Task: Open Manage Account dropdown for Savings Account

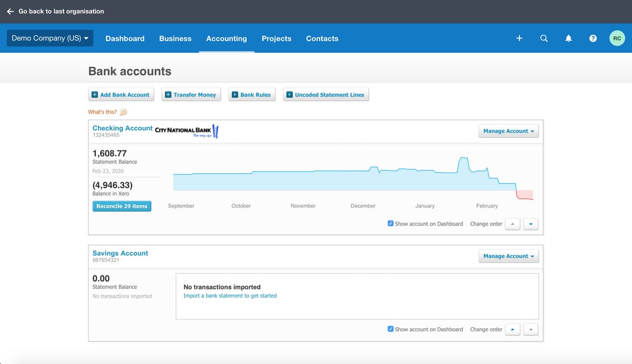Action: (x=508, y=256)
